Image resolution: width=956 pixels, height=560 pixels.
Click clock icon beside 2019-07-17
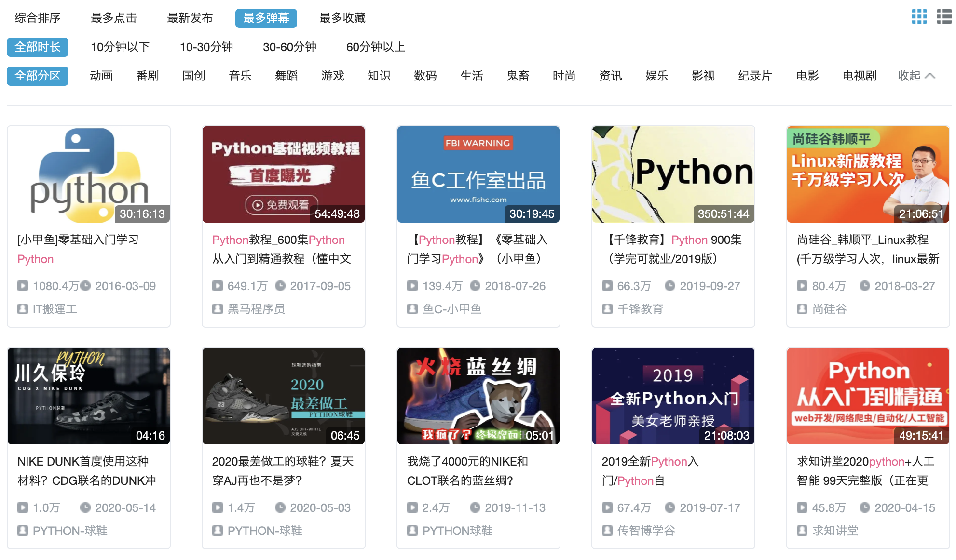670,507
